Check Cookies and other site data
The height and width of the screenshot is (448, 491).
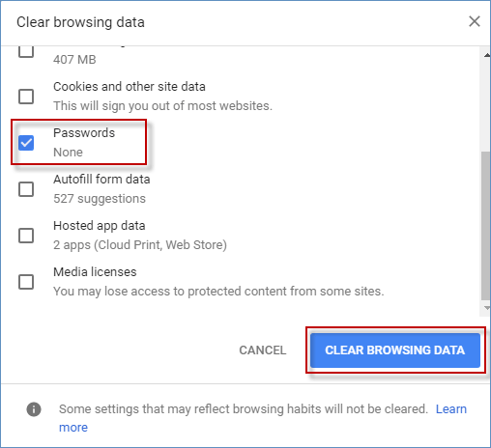coord(26,97)
